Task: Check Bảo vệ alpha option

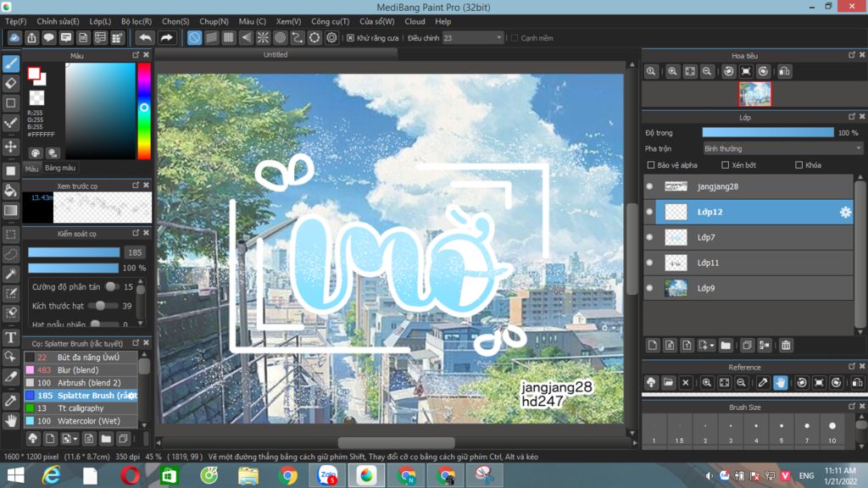Action: pos(651,165)
